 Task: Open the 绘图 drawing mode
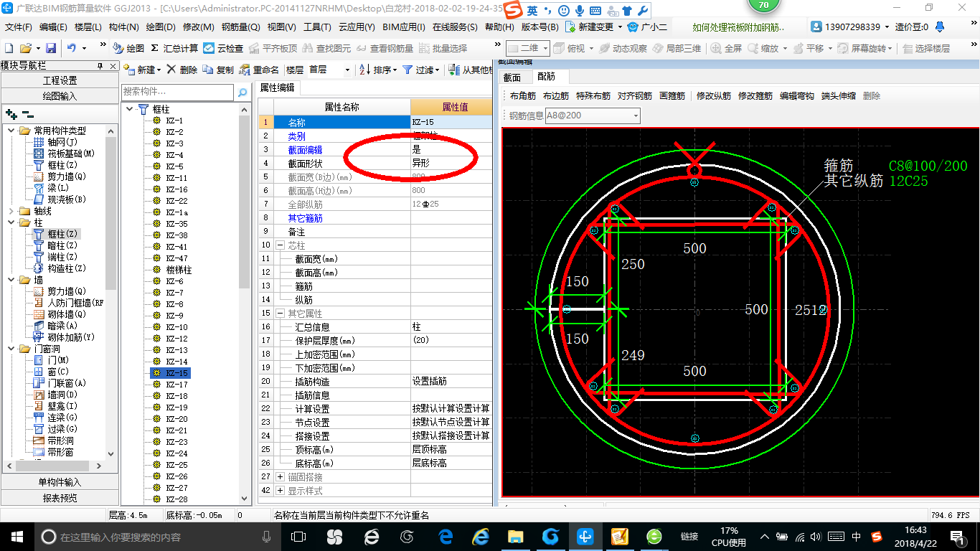point(128,48)
